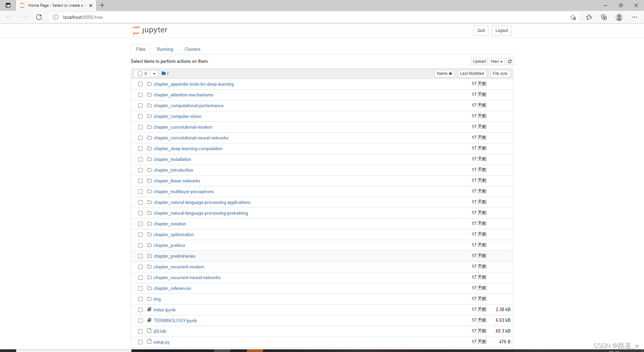Click the folder icon for chapter_preface
Image resolution: width=644 pixels, height=352 pixels.
coord(150,245)
